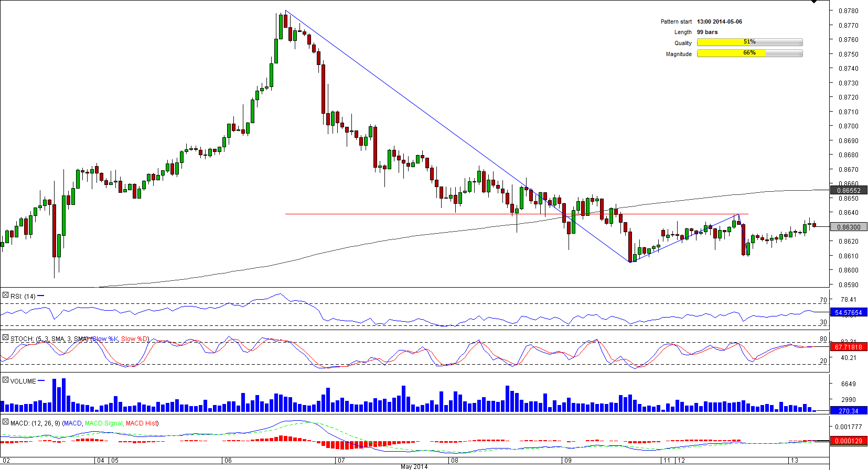Close the VOLUME indicator panel box
Image resolution: width=868 pixels, height=470 pixels.
coord(5,380)
